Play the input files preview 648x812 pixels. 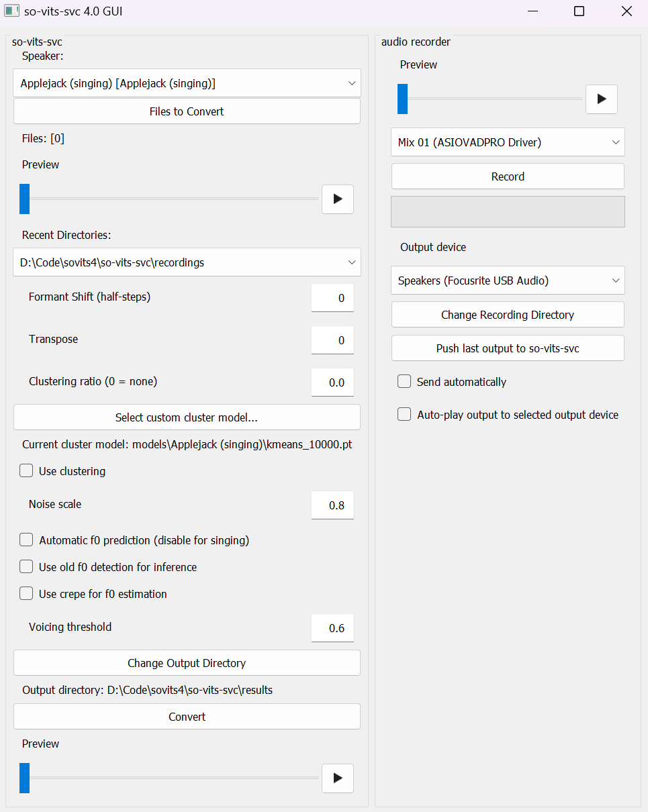click(338, 199)
